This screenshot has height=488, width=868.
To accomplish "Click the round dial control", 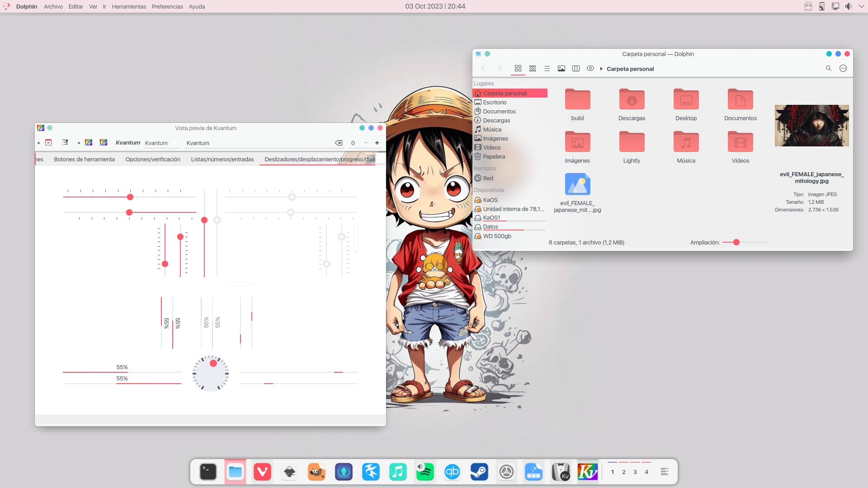I will click(x=211, y=373).
